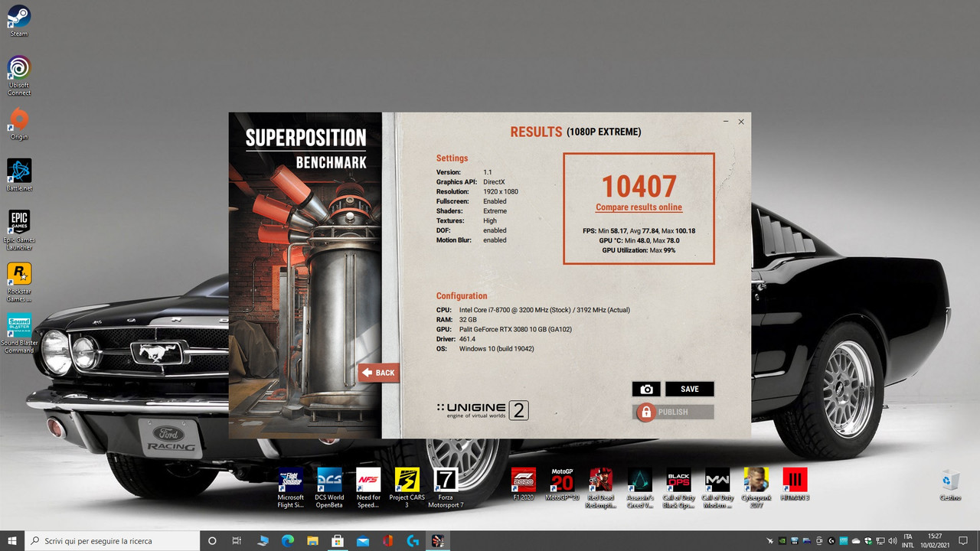Image resolution: width=980 pixels, height=551 pixels.
Task: Open the Rockstar Games launcher shortcut
Action: tap(19, 282)
